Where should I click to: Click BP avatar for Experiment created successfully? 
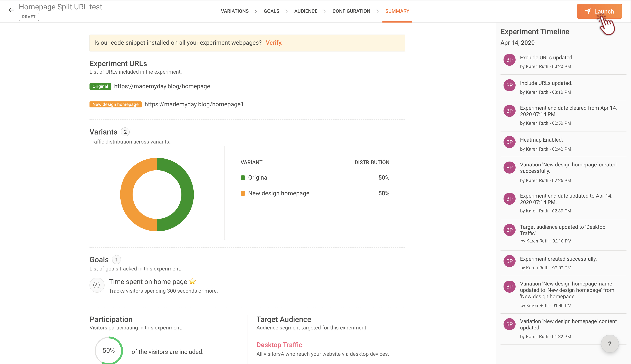point(509,261)
